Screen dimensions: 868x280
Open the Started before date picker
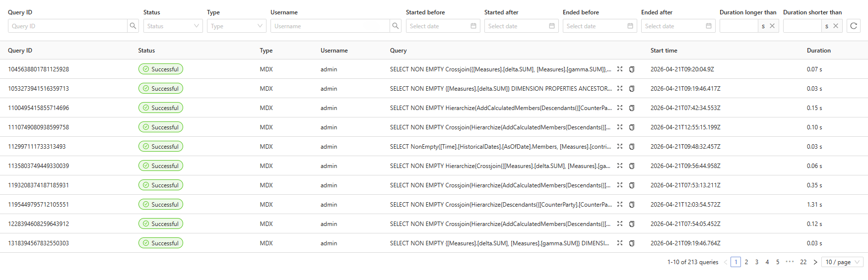(x=443, y=26)
